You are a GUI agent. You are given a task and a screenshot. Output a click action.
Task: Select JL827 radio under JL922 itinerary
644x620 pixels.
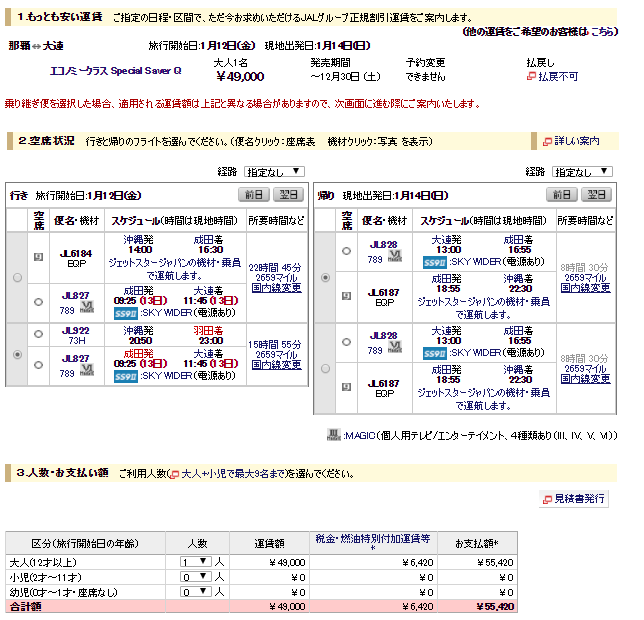click(38, 365)
